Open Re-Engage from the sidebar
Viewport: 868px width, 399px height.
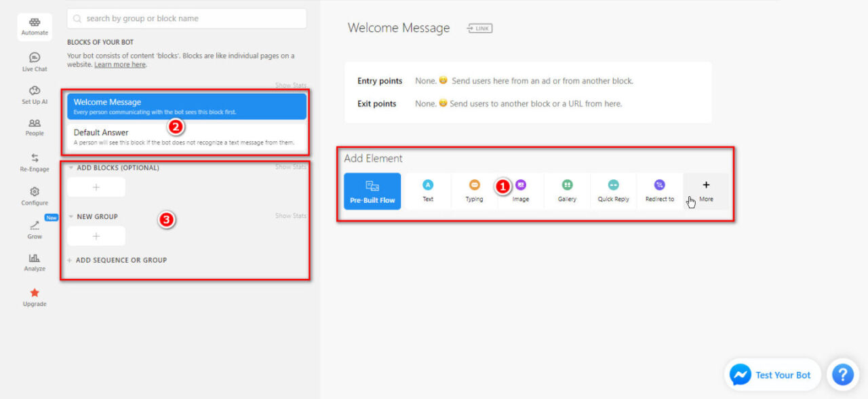click(x=35, y=163)
